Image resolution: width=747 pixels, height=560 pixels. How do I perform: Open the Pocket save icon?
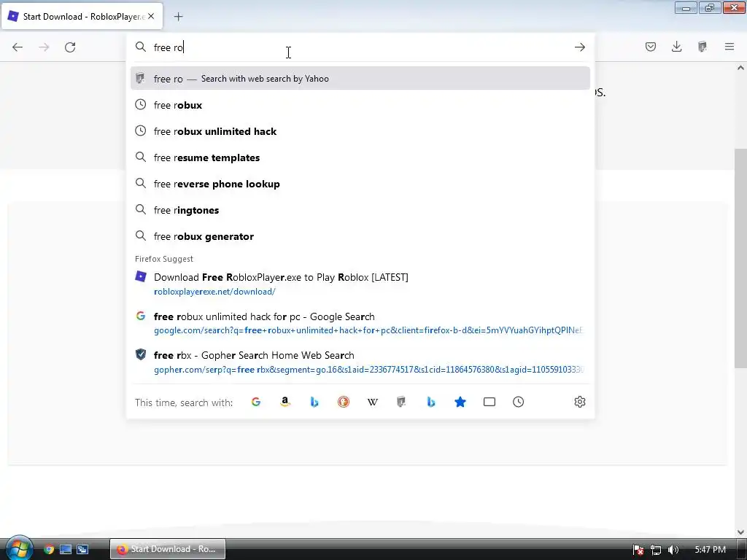(x=651, y=47)
